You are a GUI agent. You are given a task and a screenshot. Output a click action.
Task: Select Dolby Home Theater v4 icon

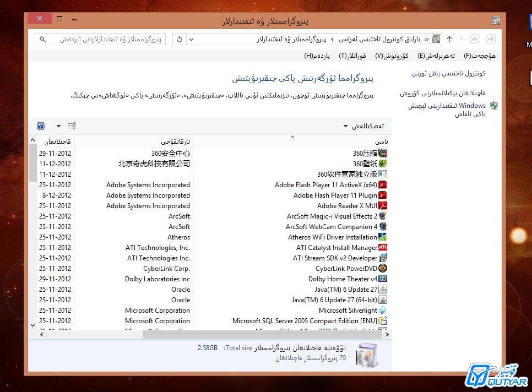point(383,279)
